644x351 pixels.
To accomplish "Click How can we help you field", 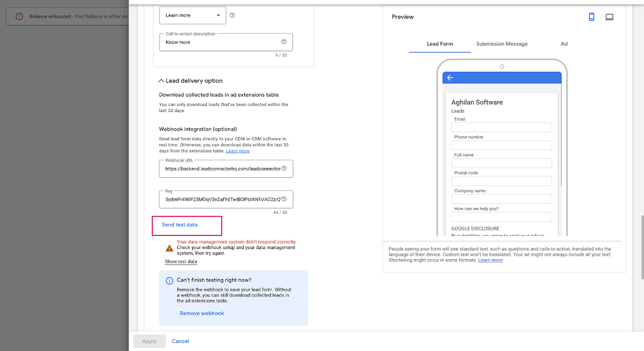I will point(502,217).
